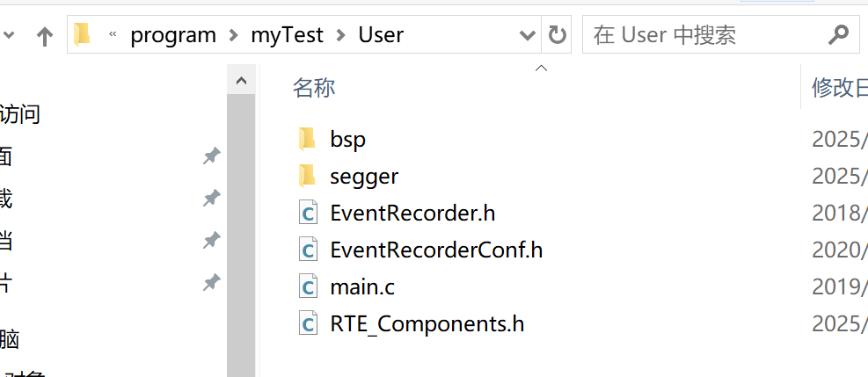Open the recent locations dropdown chevron
The height and width of the screenshot is (377, 868).
(x=9, y=35)
